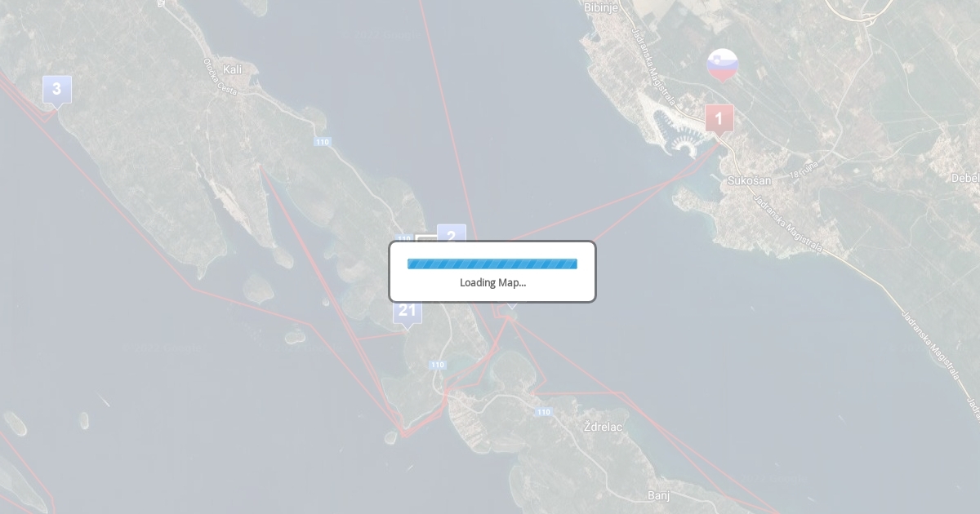The height and width of the screenshot is (514, 980).
Task: Click the Banj place label
Action: click(x=659, y=495)
